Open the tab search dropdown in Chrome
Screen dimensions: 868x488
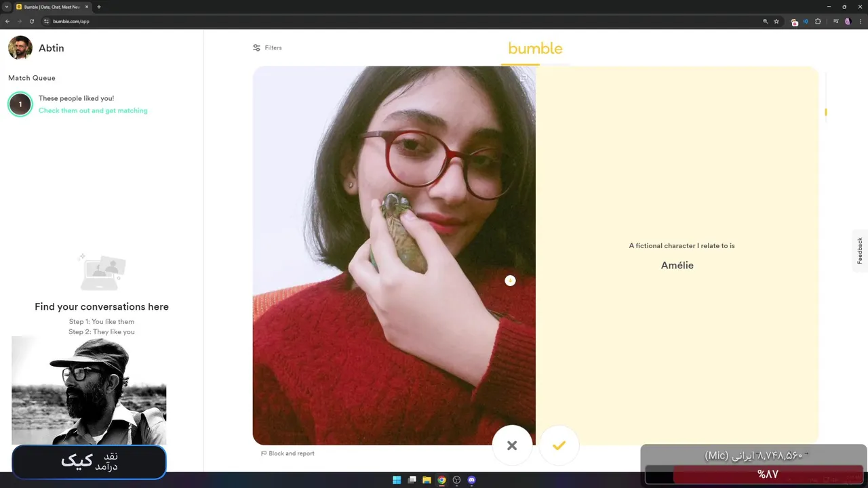coord(6,7)
